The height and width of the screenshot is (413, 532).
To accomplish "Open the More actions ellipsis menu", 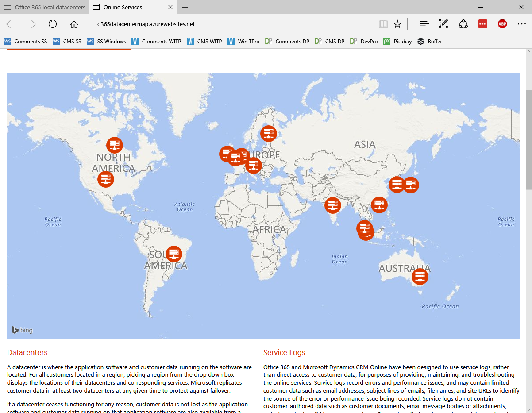I will [522, 24].
